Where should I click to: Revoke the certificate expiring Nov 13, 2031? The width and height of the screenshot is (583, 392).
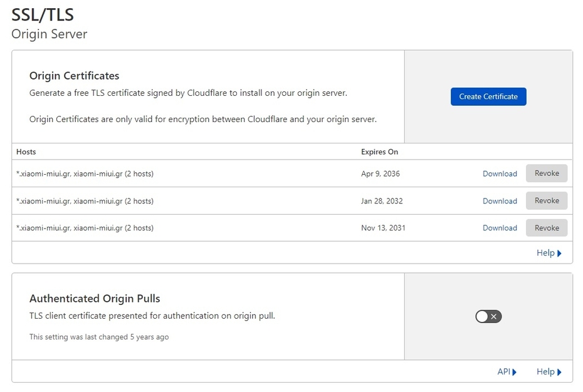coord(547,228)
